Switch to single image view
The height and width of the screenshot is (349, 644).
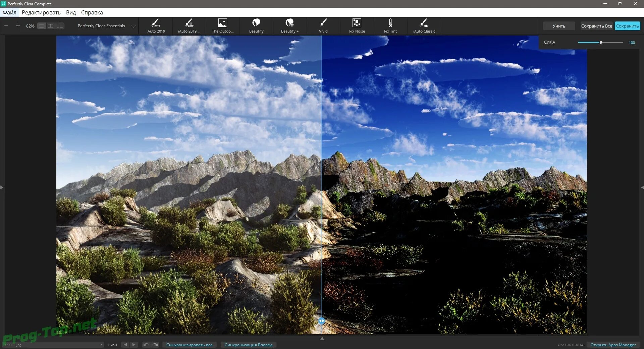click(42, 26)
